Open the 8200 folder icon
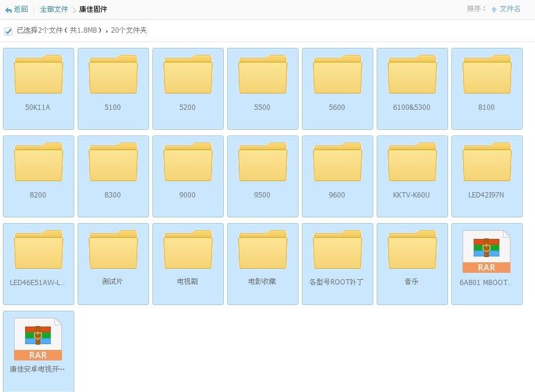This screenshot has width=535, height=392. pyautogui.click(x=38, y=162)
